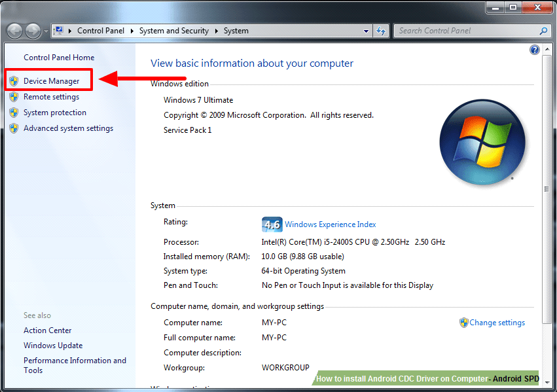Click shield icon next to Device Manager
557x392 pixels.
(x=14, y=81)
